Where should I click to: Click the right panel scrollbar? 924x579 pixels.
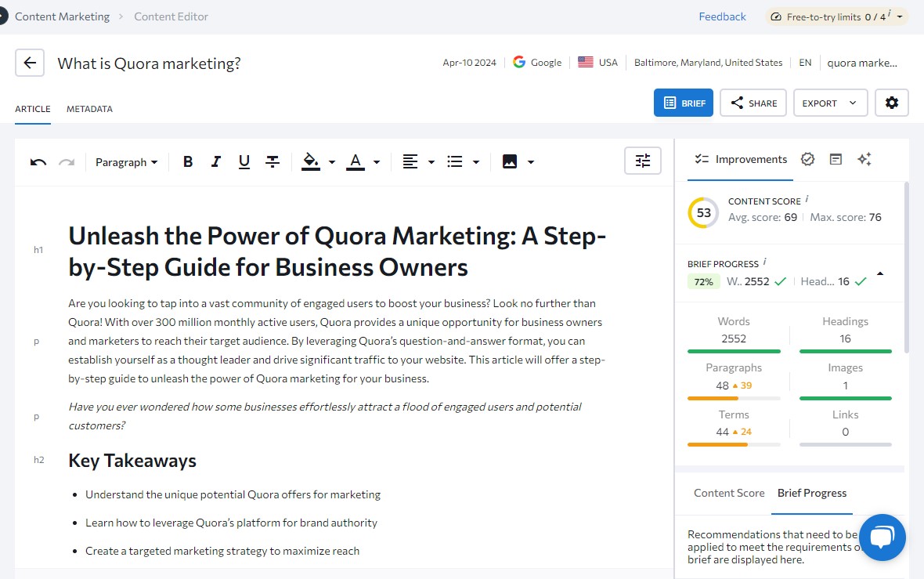click(906, 266)
